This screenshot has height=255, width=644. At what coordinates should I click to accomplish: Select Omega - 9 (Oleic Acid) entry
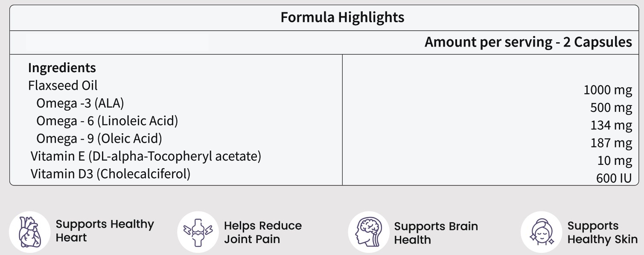pos(99,138)
